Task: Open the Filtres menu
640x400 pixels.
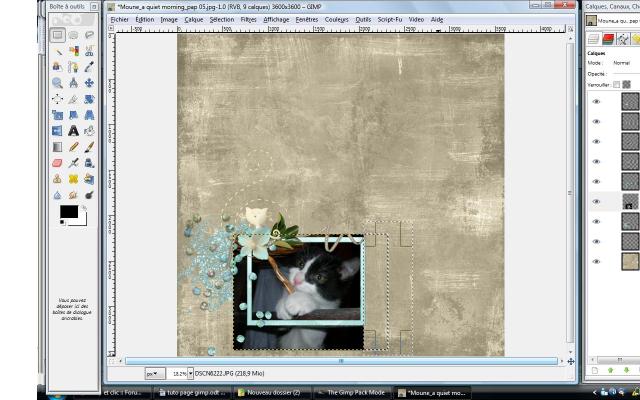Action: [248, 19]
